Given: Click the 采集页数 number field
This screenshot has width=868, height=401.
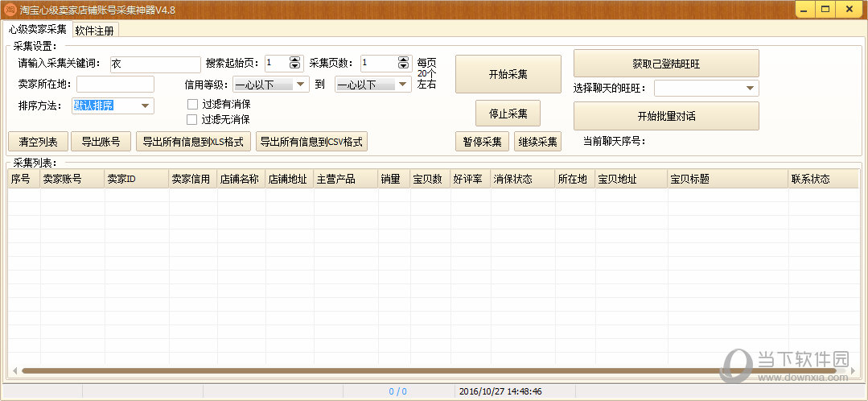Looking at the screenshot, I should coord(379,63).
